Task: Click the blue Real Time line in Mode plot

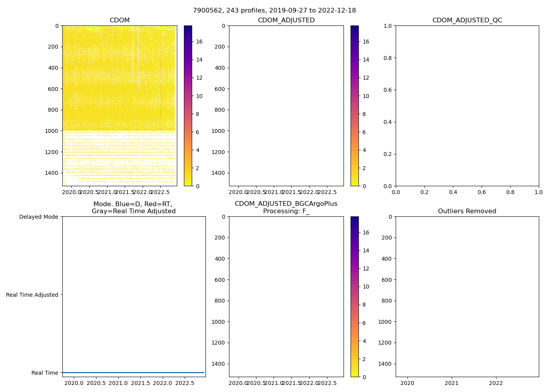Action: [133, 372]
